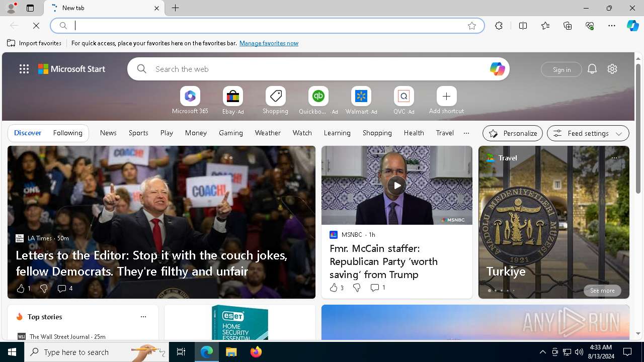Show hidden icons in system tray
Viewport: 644px width, 362px height.
pyautogui.click(x=542, y=352)
